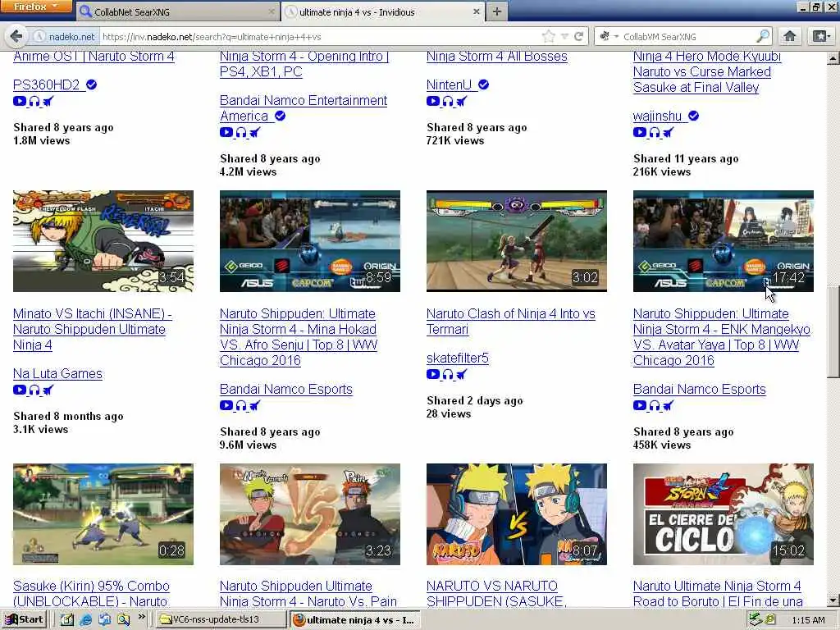Viewport: 840px width, 630px height.
Task: Open the Anime OST | Naruto Storm 4 link
Action: (x=94, y=57)
